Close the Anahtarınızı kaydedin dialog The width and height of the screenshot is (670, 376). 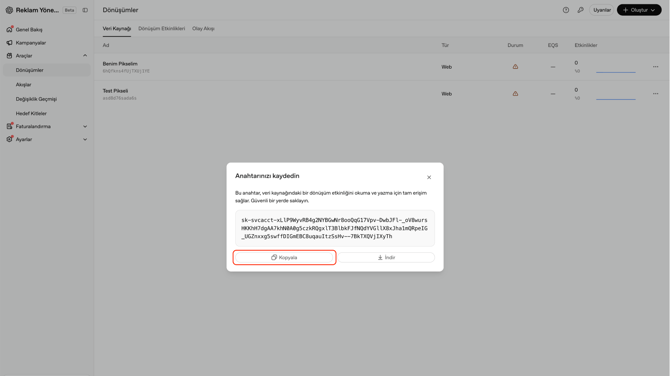pyautogui.click(x=429, y=177)
